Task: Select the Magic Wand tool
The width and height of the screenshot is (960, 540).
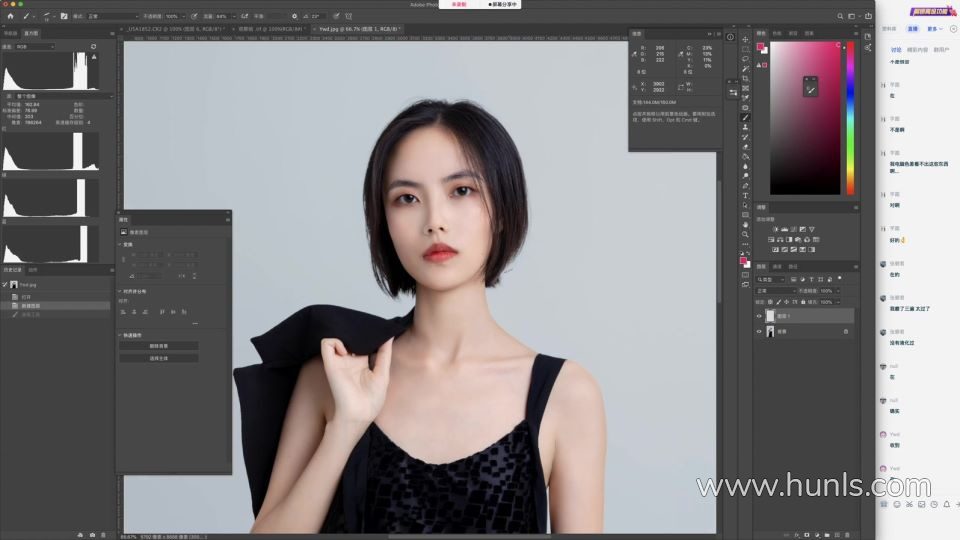Action: (745, 69)
